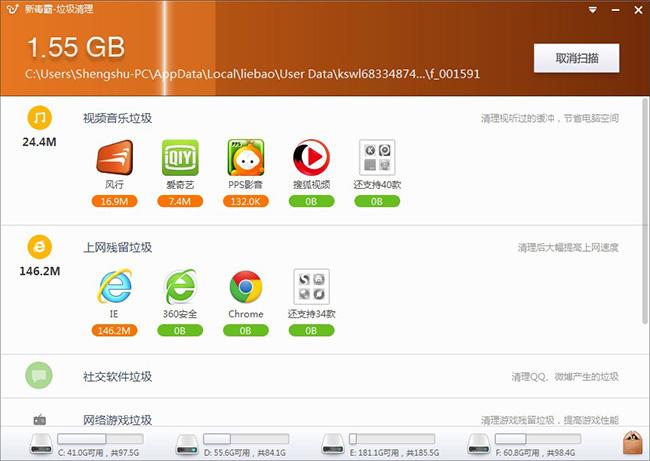Click the green chat bubble social icon

click(39, 376)
